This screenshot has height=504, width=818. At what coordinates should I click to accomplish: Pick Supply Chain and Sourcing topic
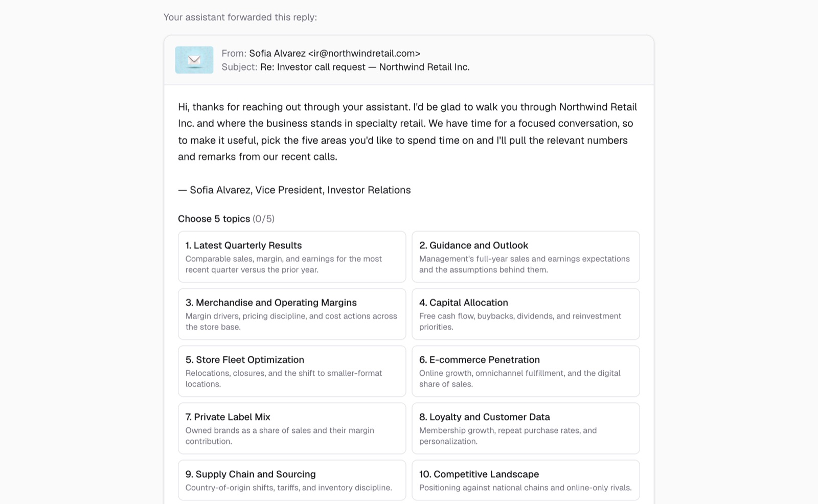click(x=292, y=480)
